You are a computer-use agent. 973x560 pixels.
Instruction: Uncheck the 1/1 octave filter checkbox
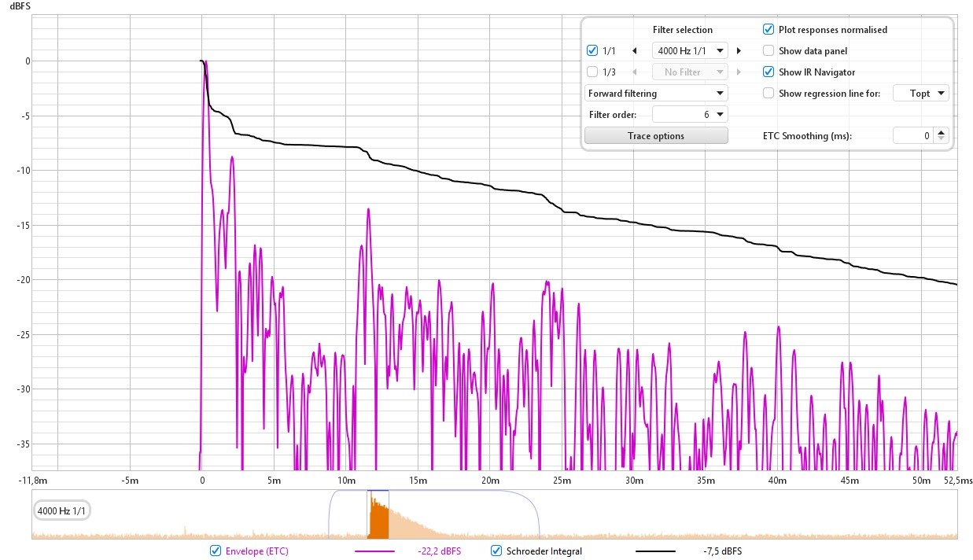pos(592,51)
